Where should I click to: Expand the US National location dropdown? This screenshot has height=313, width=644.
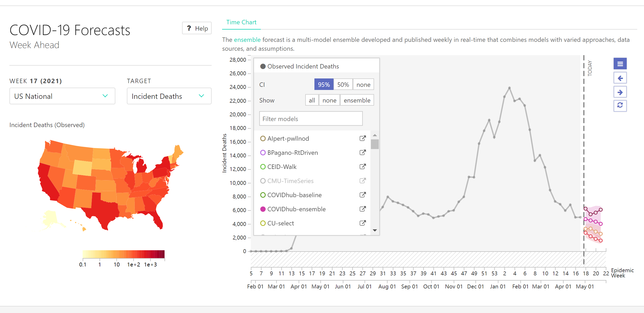62,96
